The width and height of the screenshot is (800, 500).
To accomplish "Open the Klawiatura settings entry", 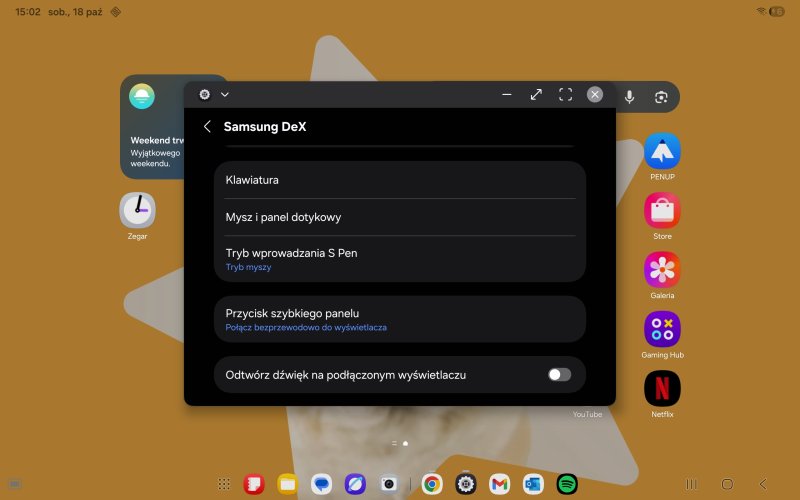I will (x=399, y=180).
